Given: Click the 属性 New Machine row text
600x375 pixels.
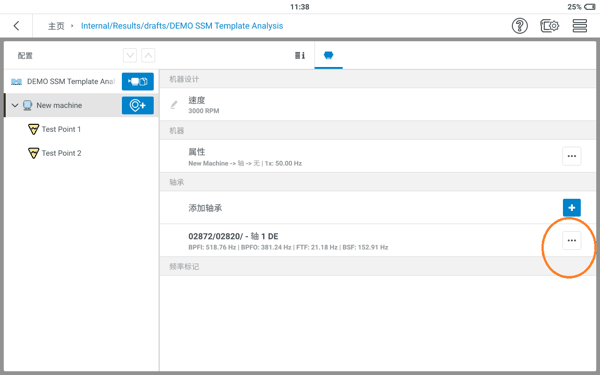Looking at the screenshot, I should click(245, 157).
